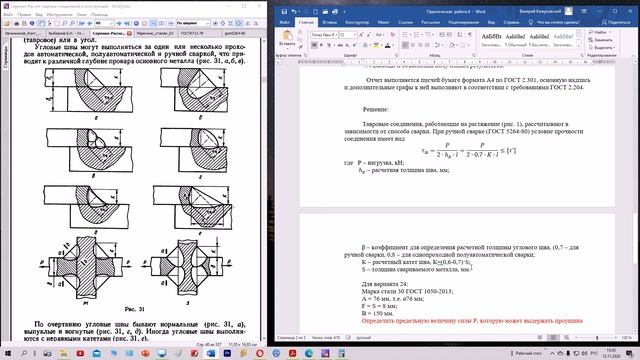
Task: Click the shading paint bucket in Word
Action: tap(453, 45)
